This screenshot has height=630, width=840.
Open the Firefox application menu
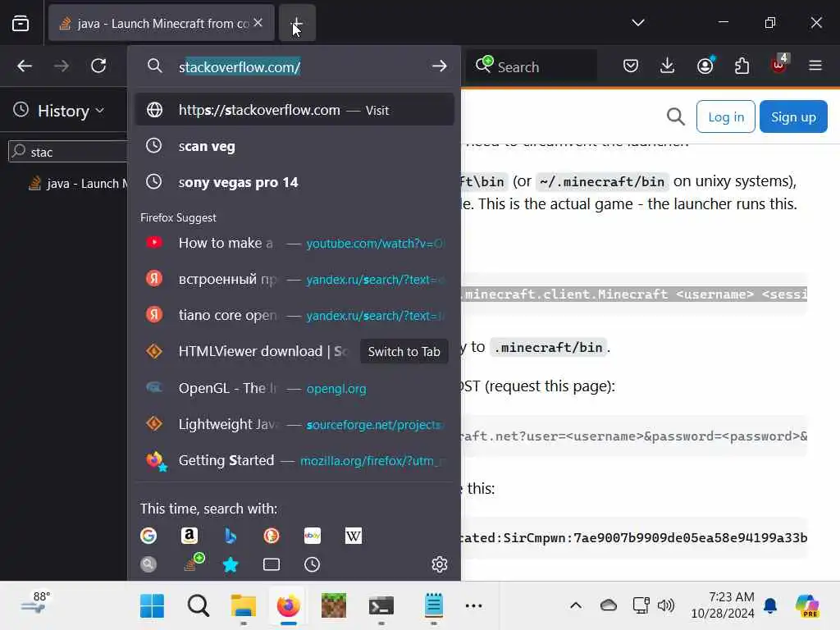pos(815,66)
